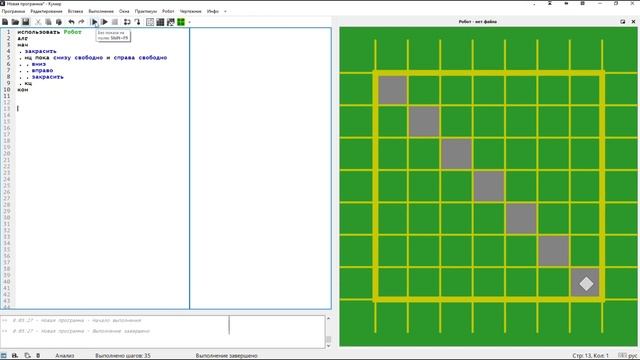The width and height of the screenshot is (640, 360).
Task: Run the program with the second play icon
Action: click(x=104, y=22)
